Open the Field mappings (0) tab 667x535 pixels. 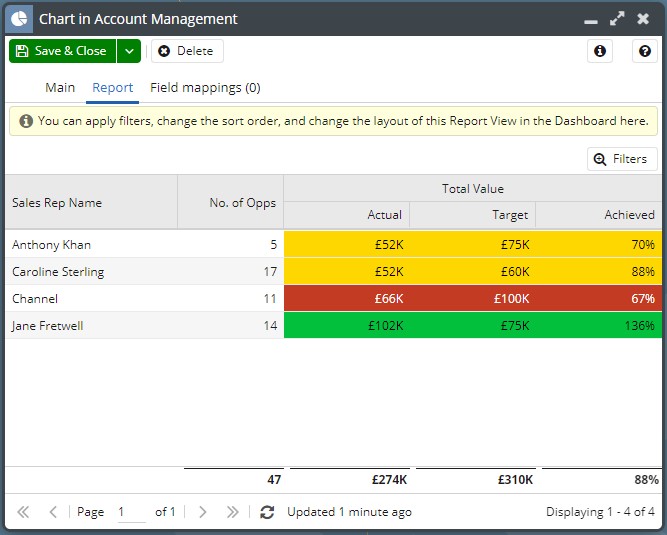(205, 88)
